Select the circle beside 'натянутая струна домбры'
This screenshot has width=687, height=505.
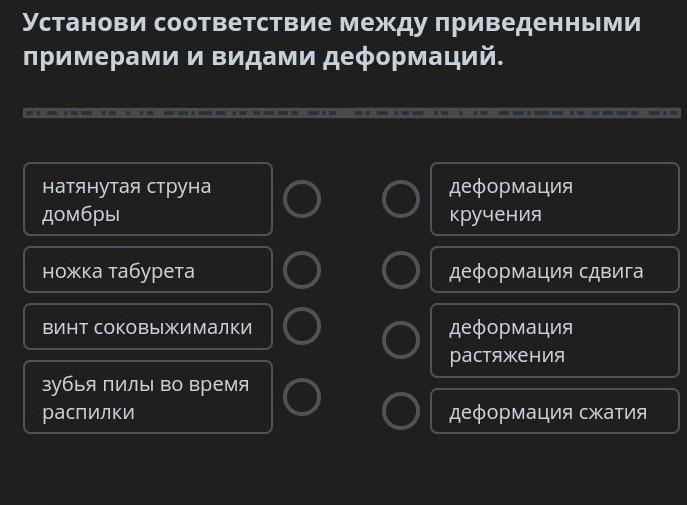(302, 199)
